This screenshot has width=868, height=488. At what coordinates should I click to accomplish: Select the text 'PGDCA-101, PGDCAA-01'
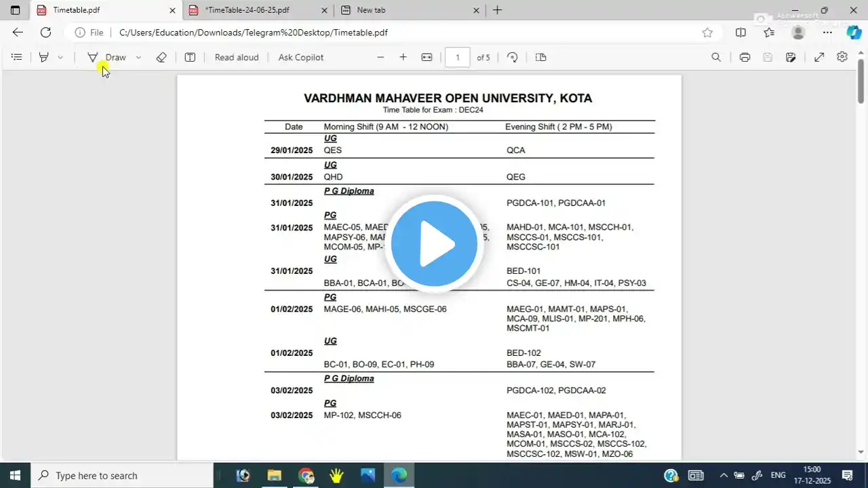556,203
